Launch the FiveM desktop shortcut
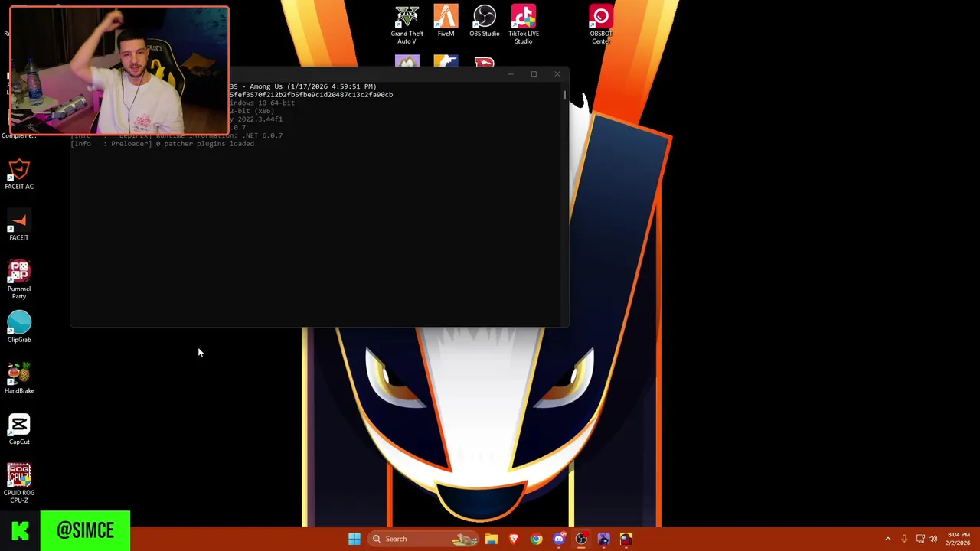980x551 pixels. [x=446, y=21]
